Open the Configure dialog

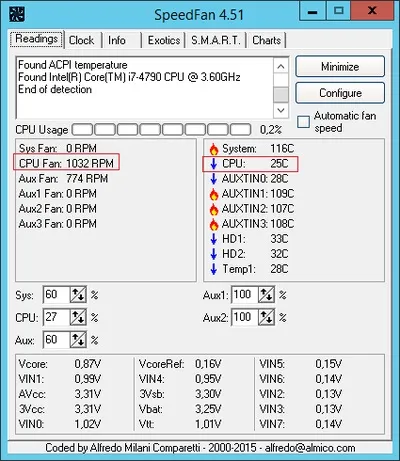coord(340,93)
